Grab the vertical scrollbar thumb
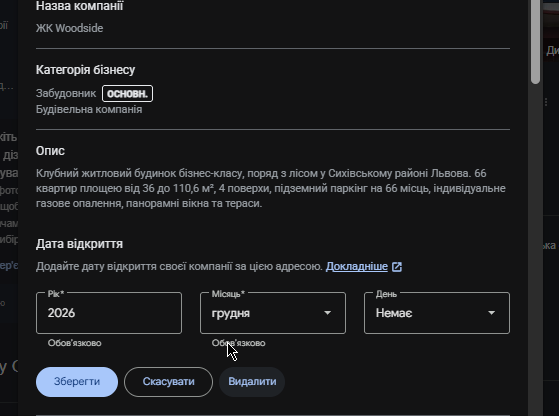This screenshot has height=416, width=559. coord(535,42)
